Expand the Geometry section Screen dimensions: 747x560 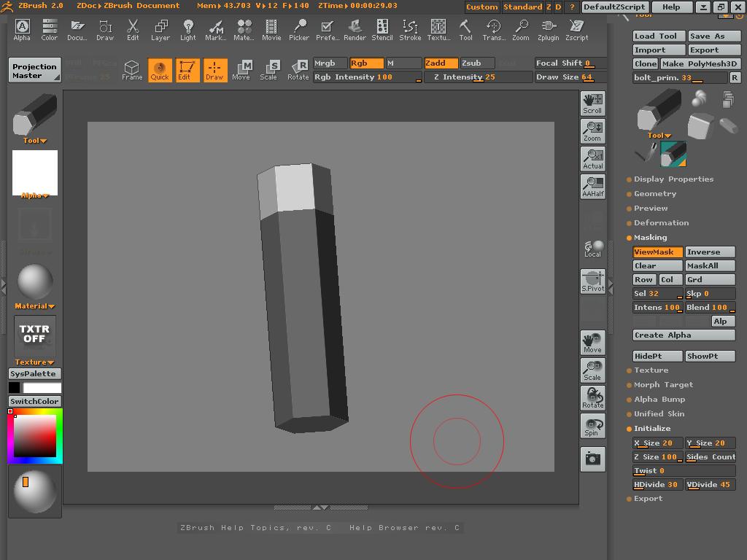[654, 194]
